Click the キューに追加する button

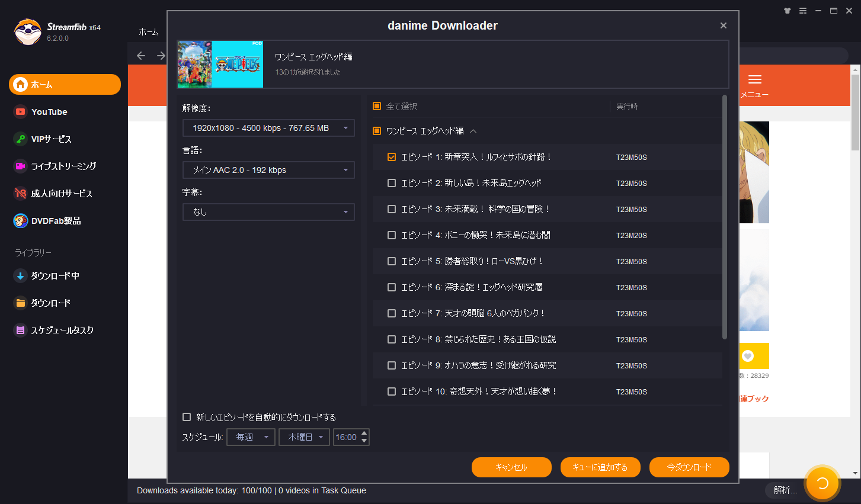click(600, 467)
